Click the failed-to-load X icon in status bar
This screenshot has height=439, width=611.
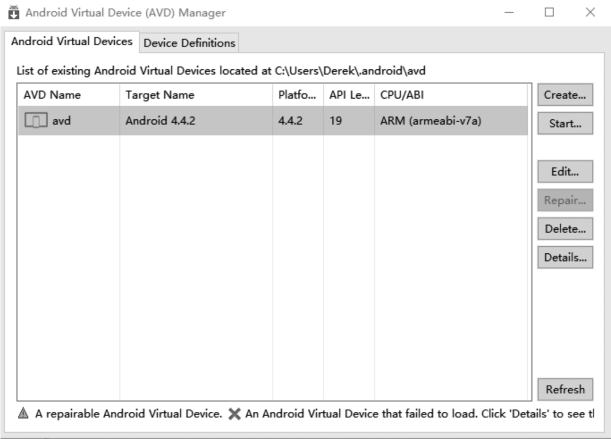(x=234, y=414)
